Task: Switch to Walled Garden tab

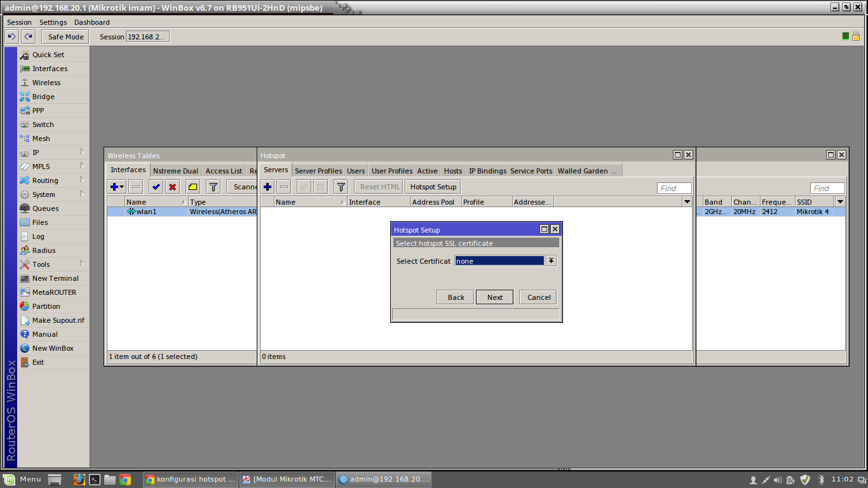Action: coord(583,171)
